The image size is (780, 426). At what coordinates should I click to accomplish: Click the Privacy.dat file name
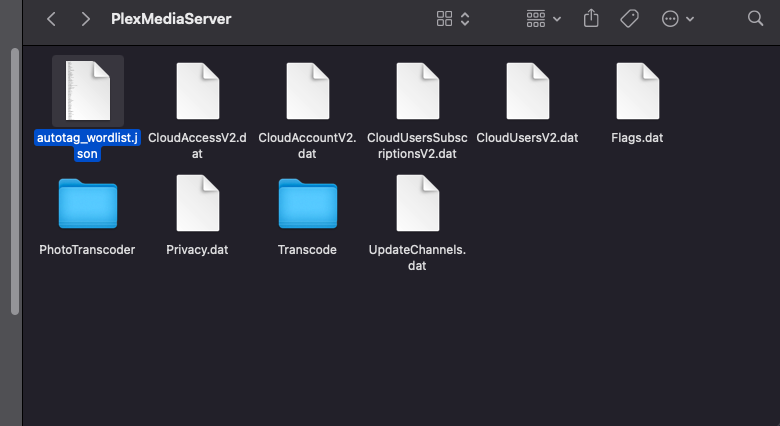point(197,249)
